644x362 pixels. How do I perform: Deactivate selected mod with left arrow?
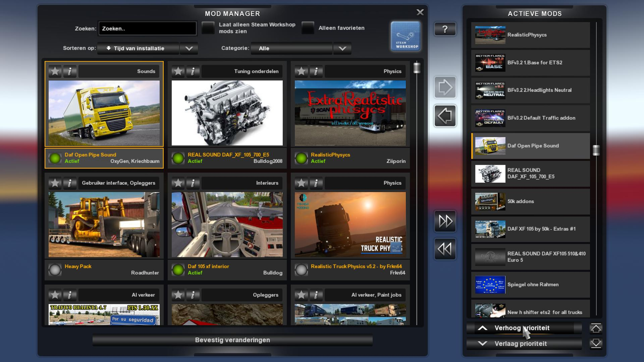(445, 116)
